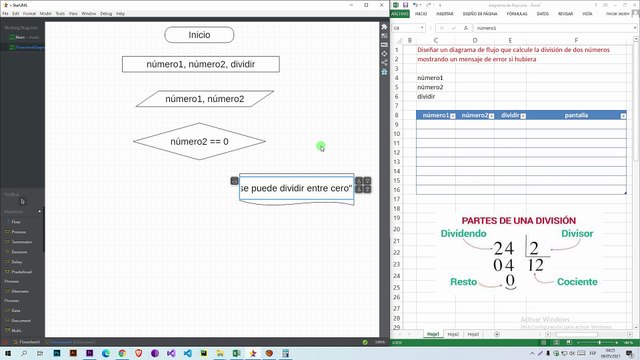The height and width of the screenshot is (360, 640).
Task: Open the undo history dropdown arrow
Action: tap(420, 5)
